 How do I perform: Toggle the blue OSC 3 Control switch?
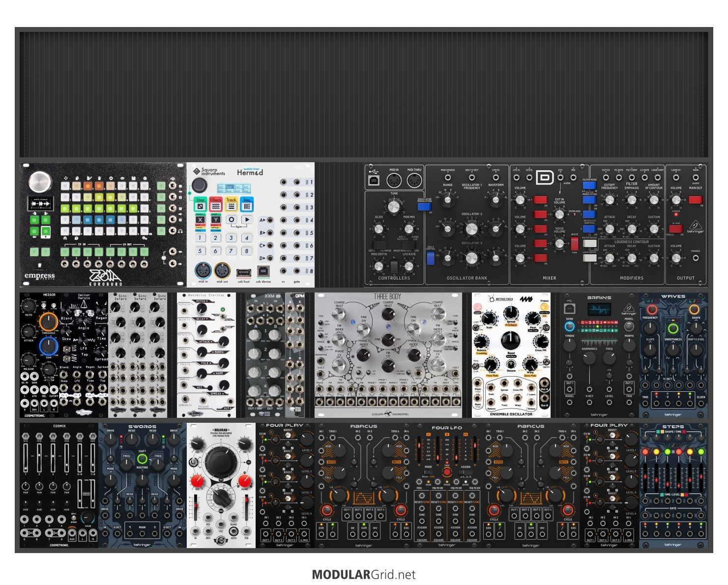[431, 259]
